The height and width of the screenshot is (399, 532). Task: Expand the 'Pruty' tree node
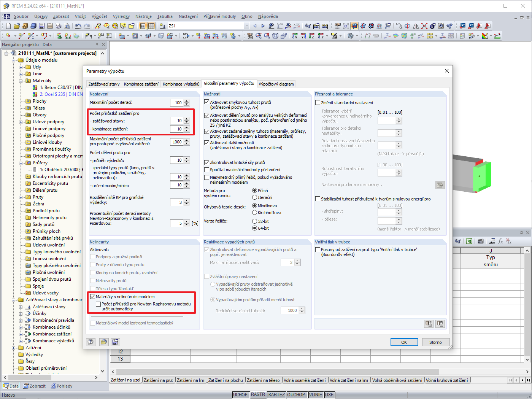click(x=21, y=197)
